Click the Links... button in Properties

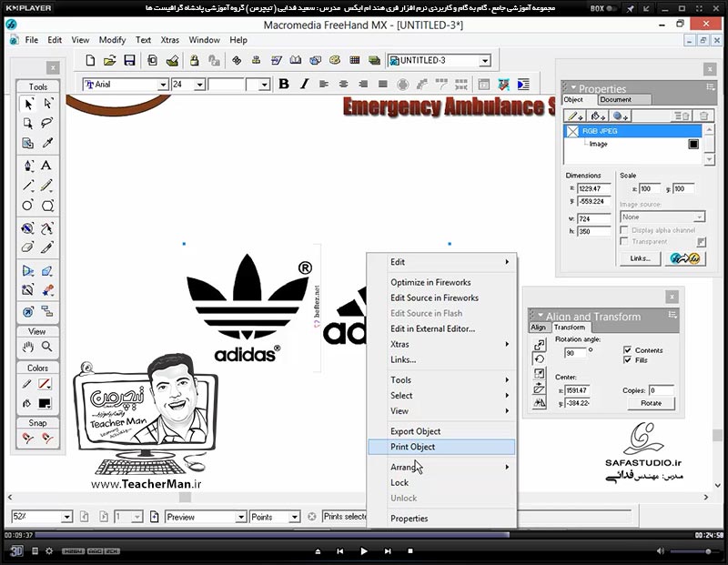641,258
